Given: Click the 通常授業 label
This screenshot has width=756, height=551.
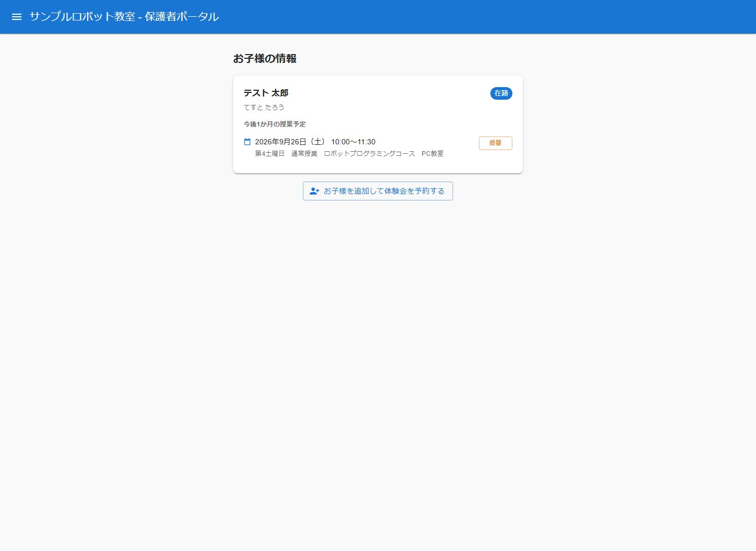Looking at the screenshot, I should coord(304,154).
